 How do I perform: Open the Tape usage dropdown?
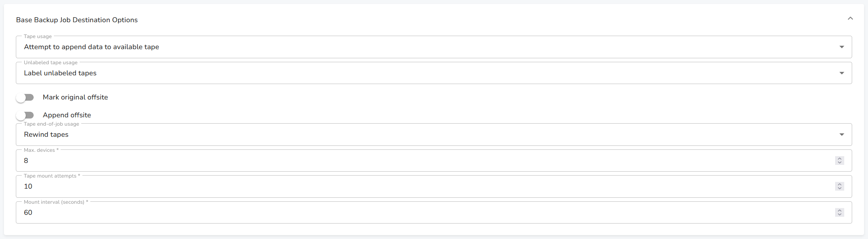tap(433, 47)
